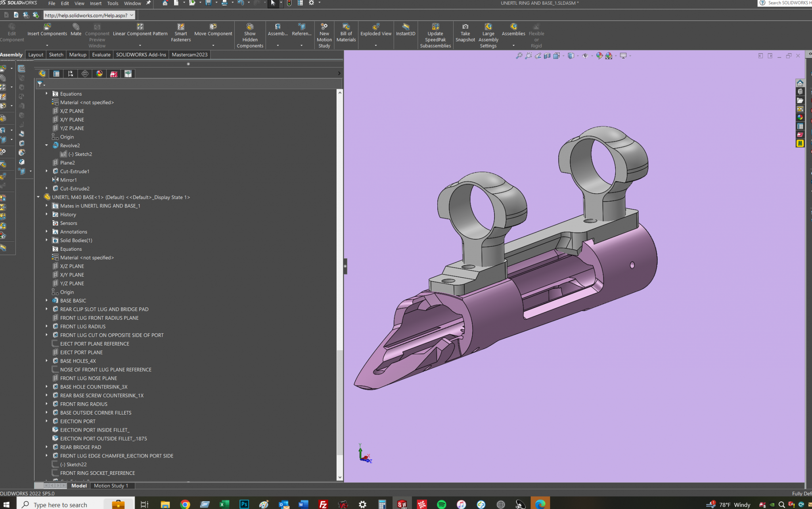Open Spotify from the taskbar

(441, 504)
